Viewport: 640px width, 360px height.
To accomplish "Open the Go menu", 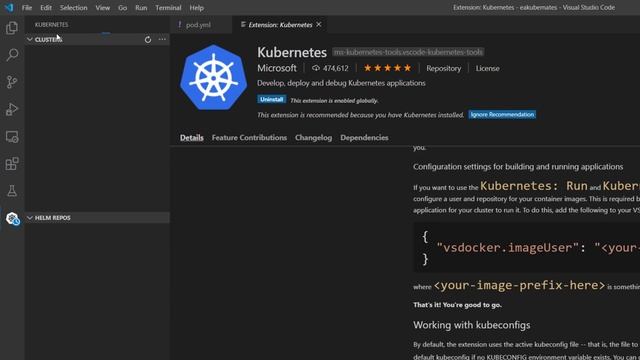I will (x=122, y=8).
